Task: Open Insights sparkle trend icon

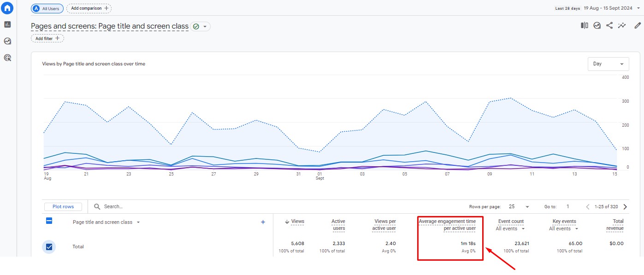Action: (x=622, y=26)
